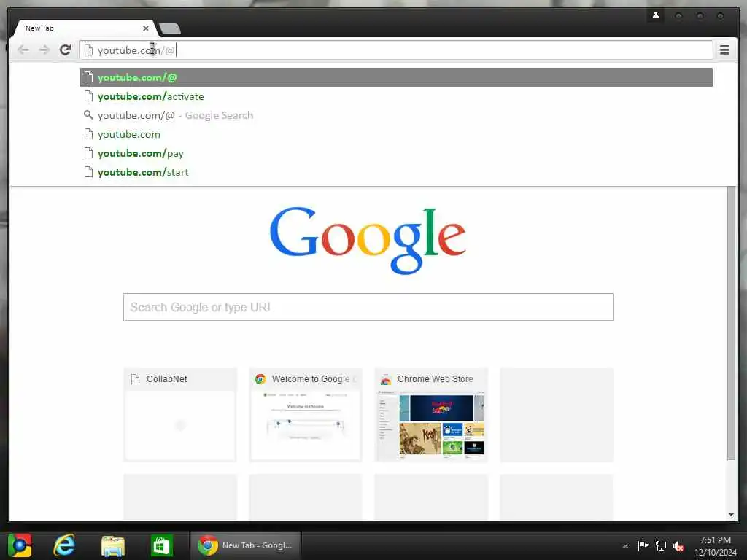Reload the current page
This screenshot has height=560, width=747.
[x=65, y=50]
